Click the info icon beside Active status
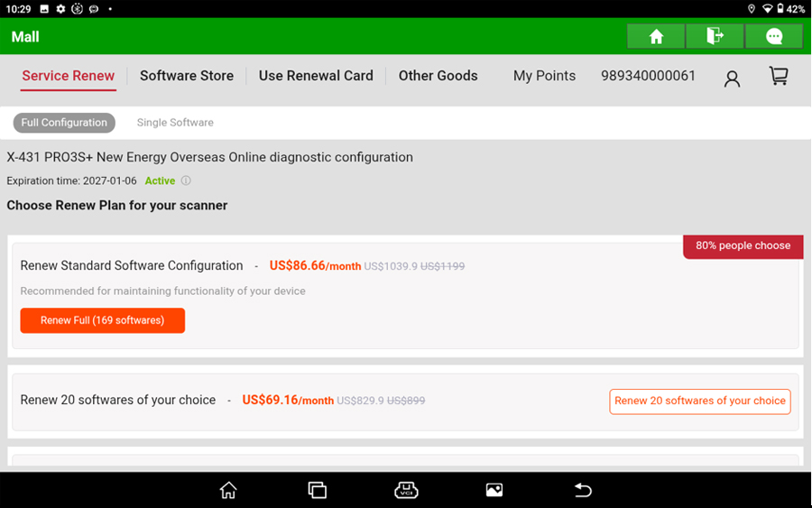This screenshot has height=508, width=812. tap(186, 180)
